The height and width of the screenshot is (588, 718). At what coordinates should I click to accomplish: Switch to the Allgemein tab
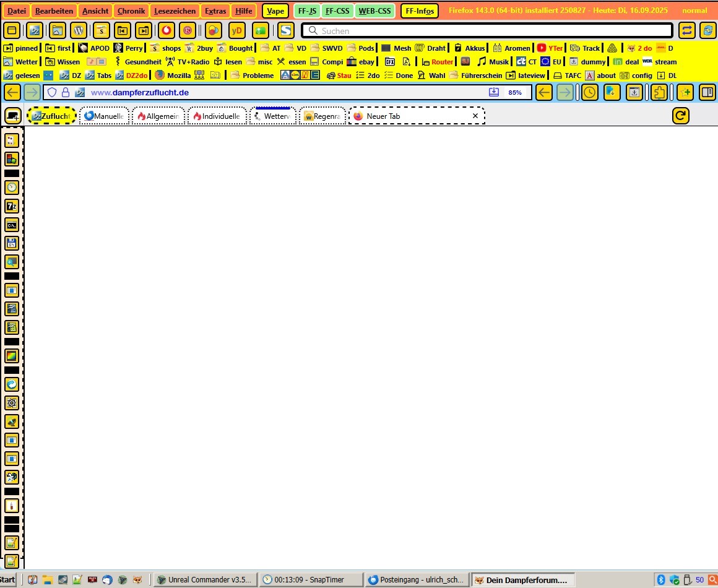(158, 116)
